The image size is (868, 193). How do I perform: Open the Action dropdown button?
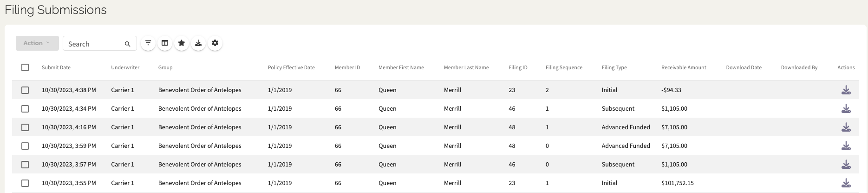[x=37, y=43]
